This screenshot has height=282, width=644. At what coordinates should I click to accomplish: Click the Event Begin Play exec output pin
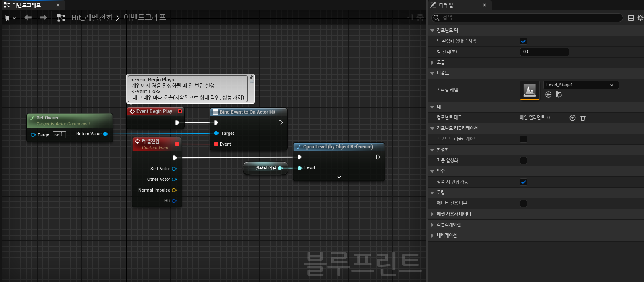pyautogui.click(x=177, y=123)
